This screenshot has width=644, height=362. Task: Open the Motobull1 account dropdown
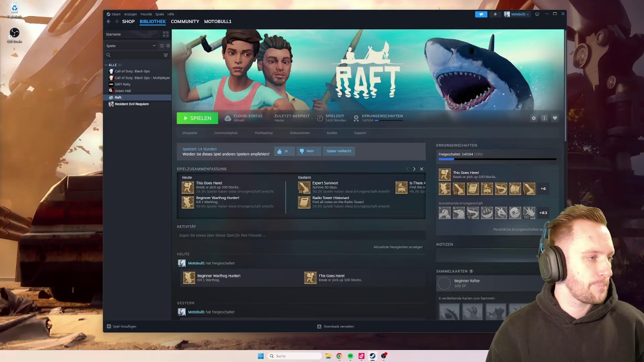click(x=517, y=14)
